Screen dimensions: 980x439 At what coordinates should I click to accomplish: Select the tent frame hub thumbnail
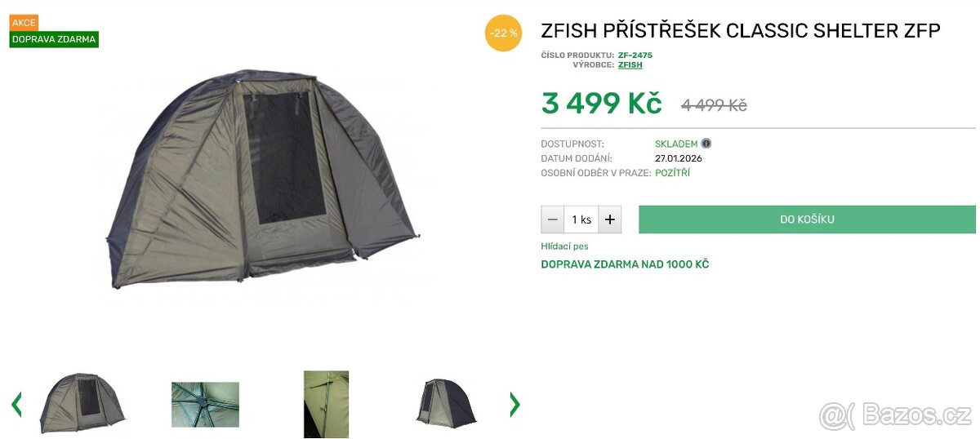coord(205,405)
